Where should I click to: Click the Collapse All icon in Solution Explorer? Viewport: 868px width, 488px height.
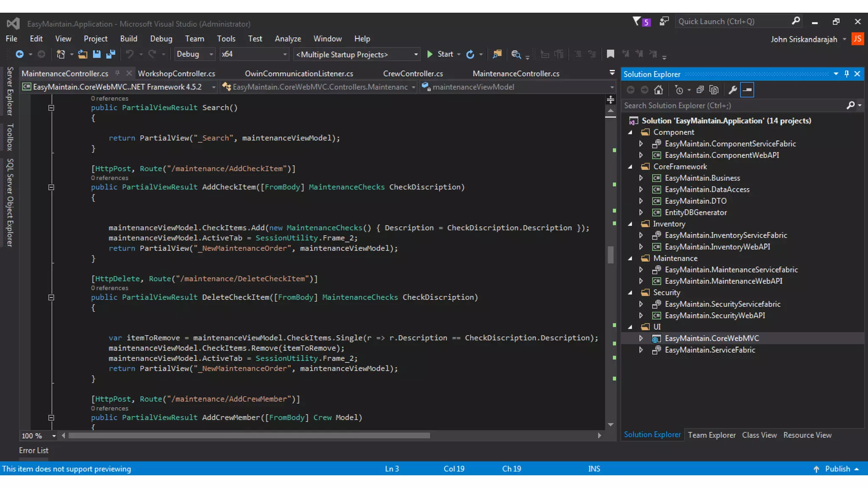(x=700, y=90)
